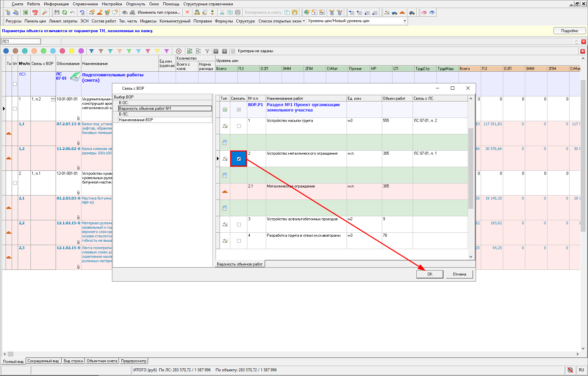The height and width of the screenshot is (376, 588).
Task: Click the green refresh arrows icon
Action: point(64,12)
